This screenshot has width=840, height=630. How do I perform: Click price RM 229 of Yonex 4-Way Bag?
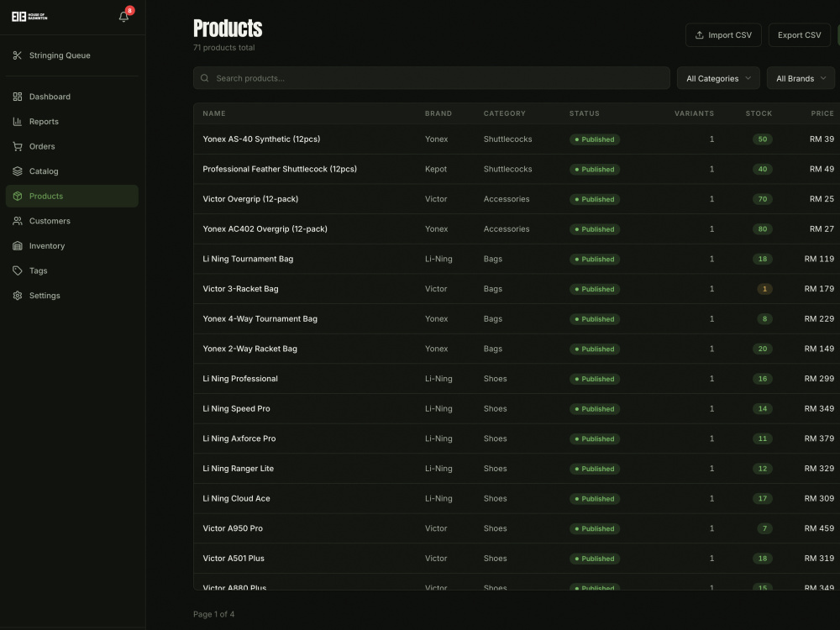click(819, 318)
